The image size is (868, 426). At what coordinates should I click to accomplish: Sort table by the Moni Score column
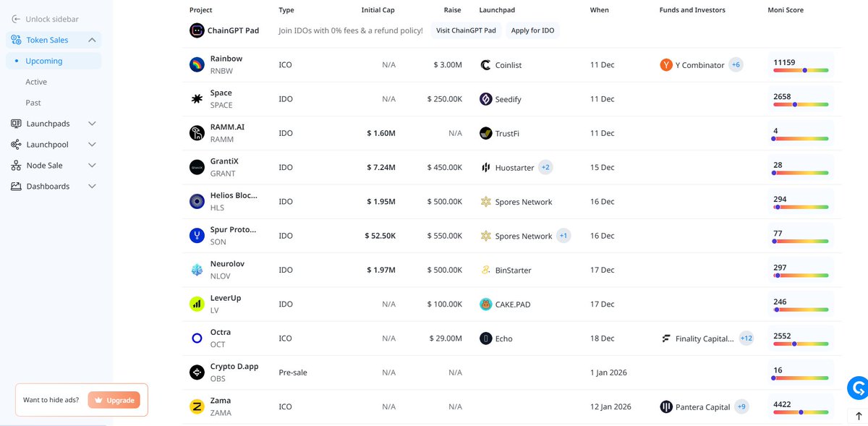[786, 10]
